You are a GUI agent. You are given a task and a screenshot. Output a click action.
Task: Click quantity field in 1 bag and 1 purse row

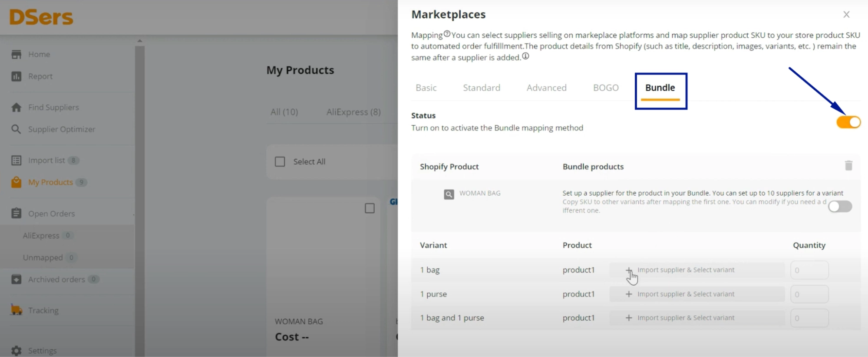tap(809, 318)
